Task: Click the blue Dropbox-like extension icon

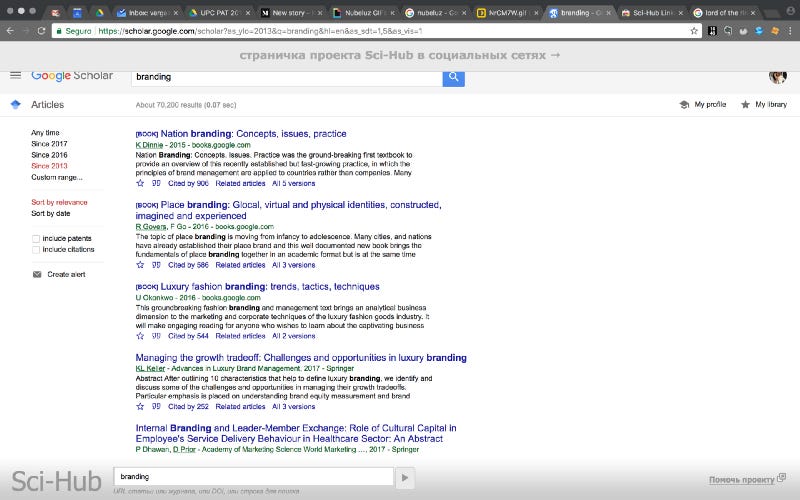Action: (x=759, y=31)
